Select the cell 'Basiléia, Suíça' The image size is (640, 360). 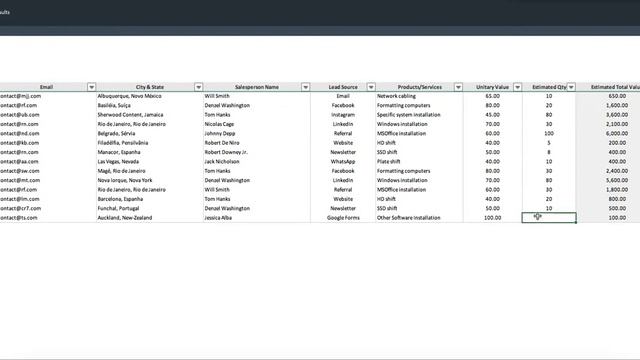pyautogui.click(x=150, y=105)
